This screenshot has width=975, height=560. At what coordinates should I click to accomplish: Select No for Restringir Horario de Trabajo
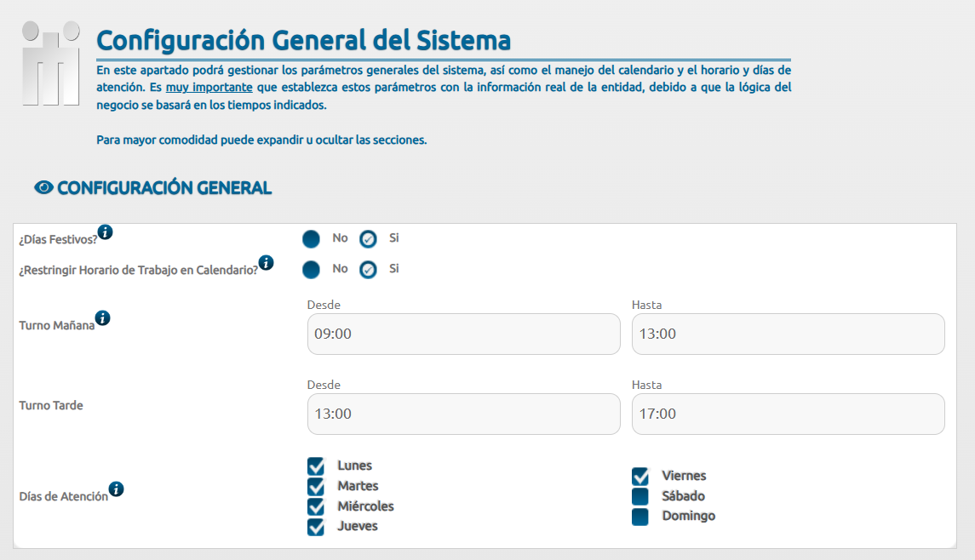click(311, 270)
